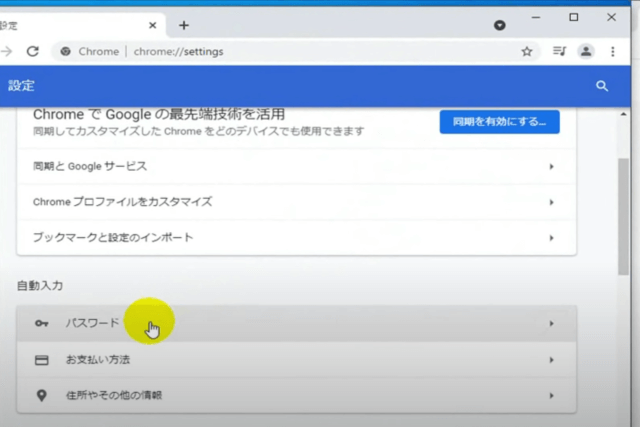Maximize the Chrome window
The height and width of the screenshot is (427, 640).
click(573, 17)
